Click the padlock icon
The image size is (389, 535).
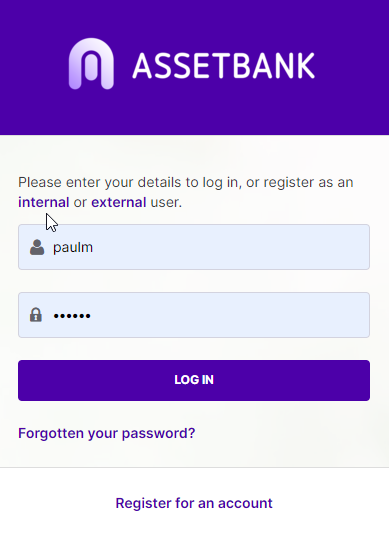point(36,315)
